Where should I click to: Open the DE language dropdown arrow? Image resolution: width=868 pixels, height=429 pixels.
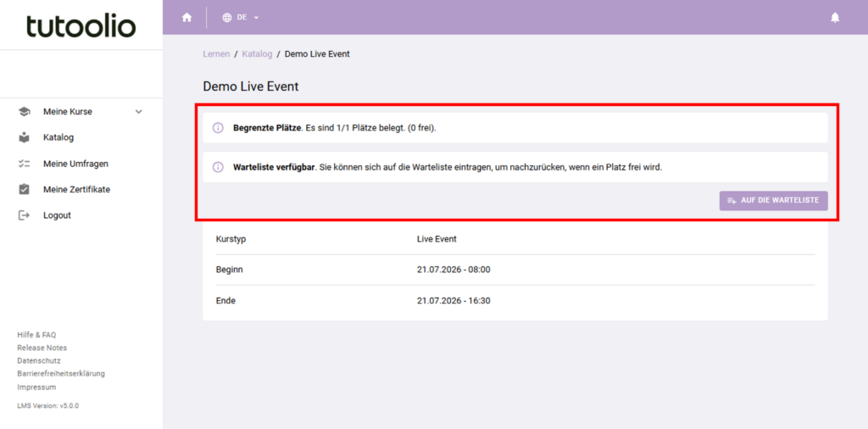coord(256,18)
